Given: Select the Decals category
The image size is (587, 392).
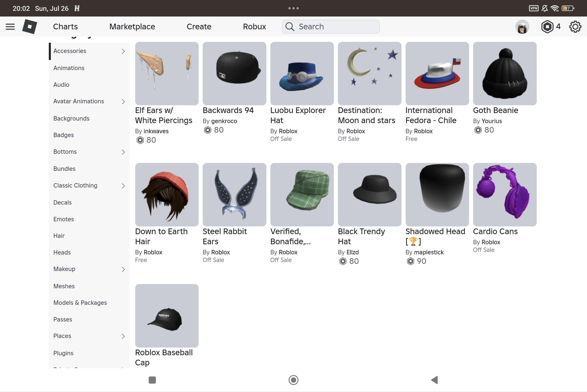Looking at the screenshot, I should tap(62, 203).
